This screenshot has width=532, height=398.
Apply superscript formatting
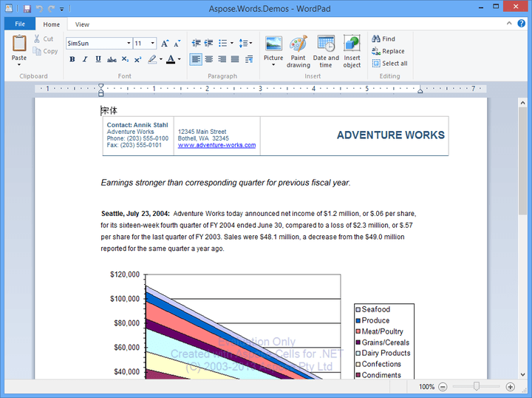point(137,60)
